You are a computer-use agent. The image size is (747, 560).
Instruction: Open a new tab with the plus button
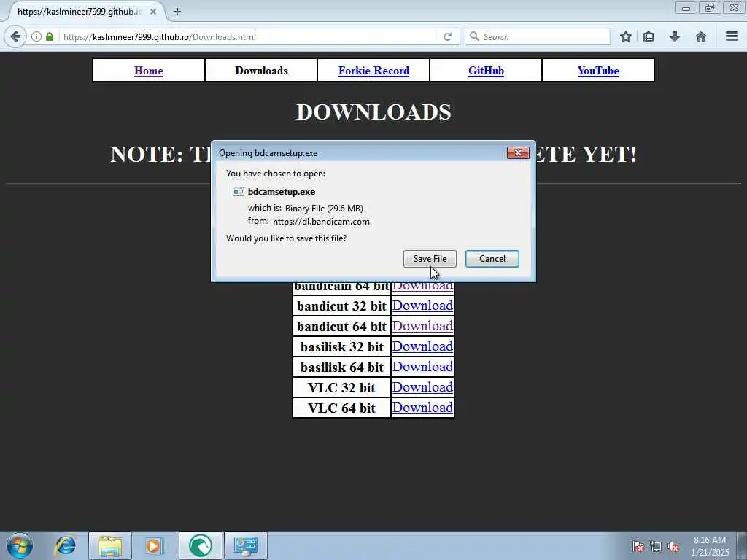pyautogui.click(x=177, y=12)
